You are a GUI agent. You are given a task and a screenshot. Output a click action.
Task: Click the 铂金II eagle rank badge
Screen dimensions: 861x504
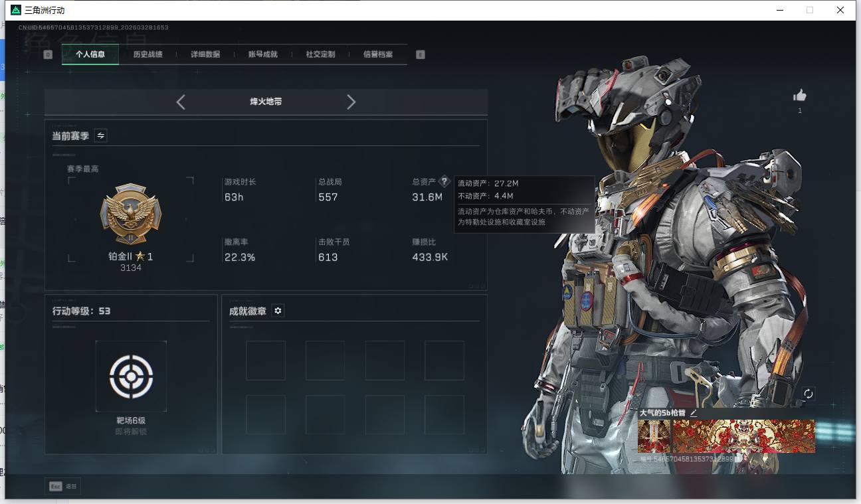pos(130,214)
